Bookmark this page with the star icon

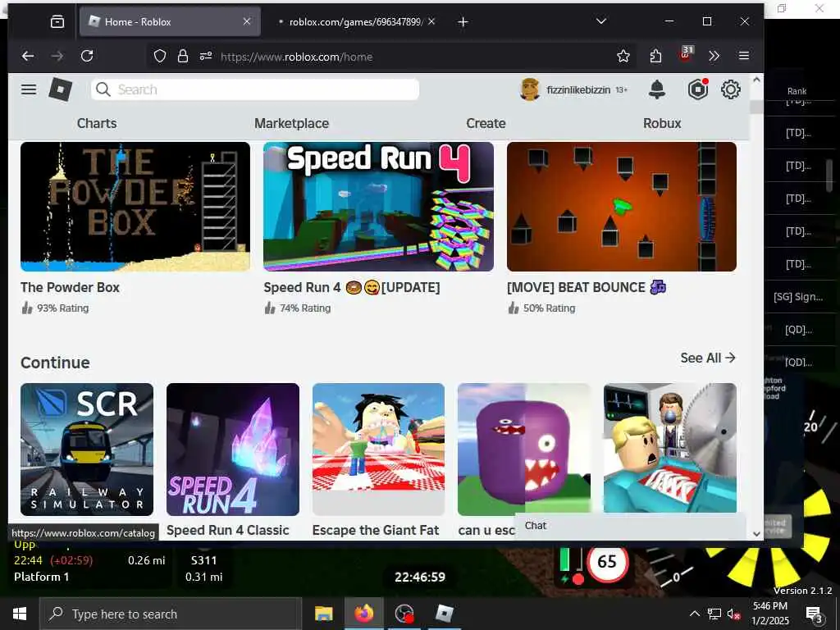point(623,57)
